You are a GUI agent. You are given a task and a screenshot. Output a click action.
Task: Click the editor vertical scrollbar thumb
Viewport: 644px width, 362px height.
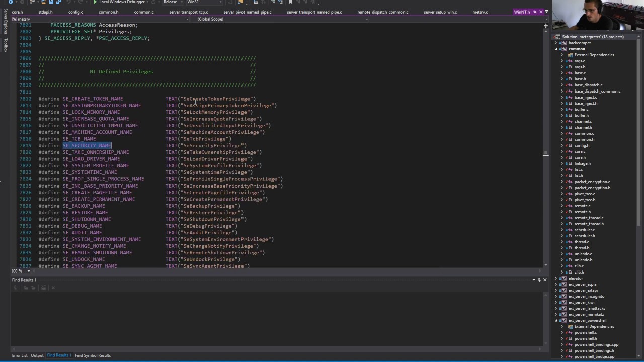point(546,153)
